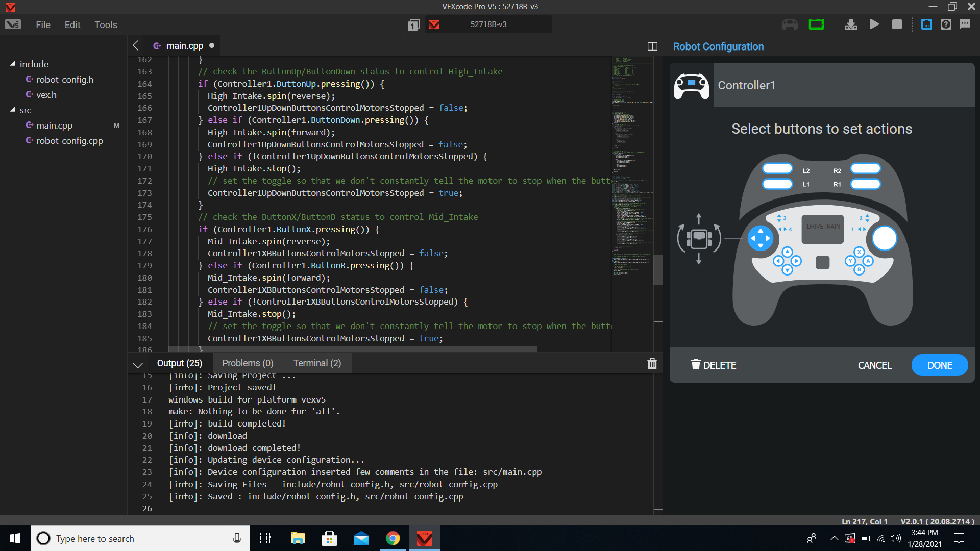Click the controller connection status icon in toolbar
Screen dimensions: 980x551
790,24
